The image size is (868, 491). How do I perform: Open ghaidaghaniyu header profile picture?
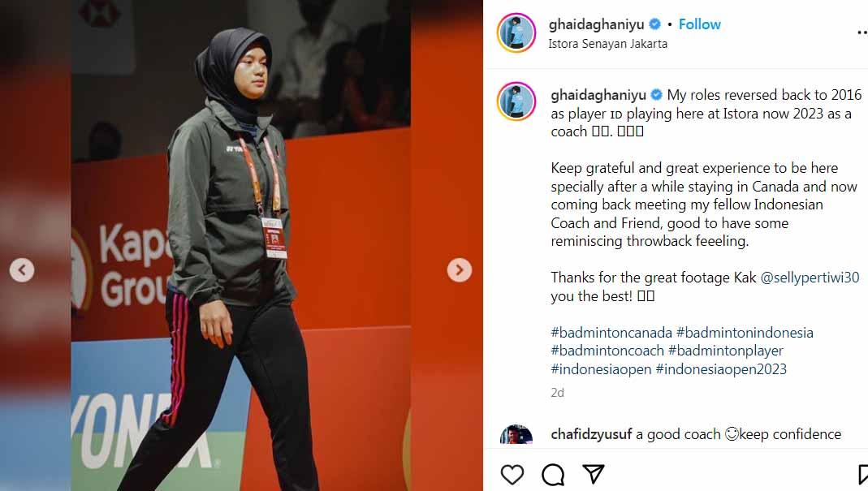click(516, 33)
